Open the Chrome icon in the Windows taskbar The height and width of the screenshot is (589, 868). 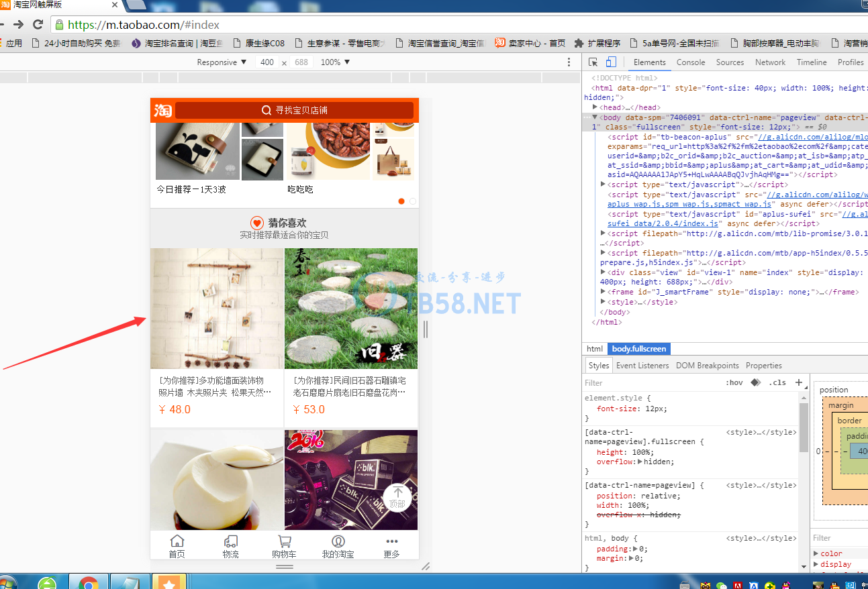pos(88,583)
